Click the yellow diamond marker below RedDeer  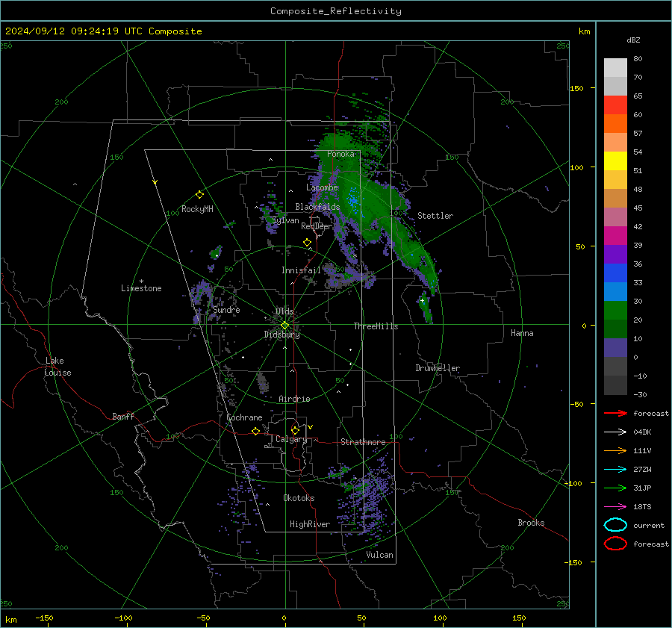pyautogui.click(x=307, y=243)
